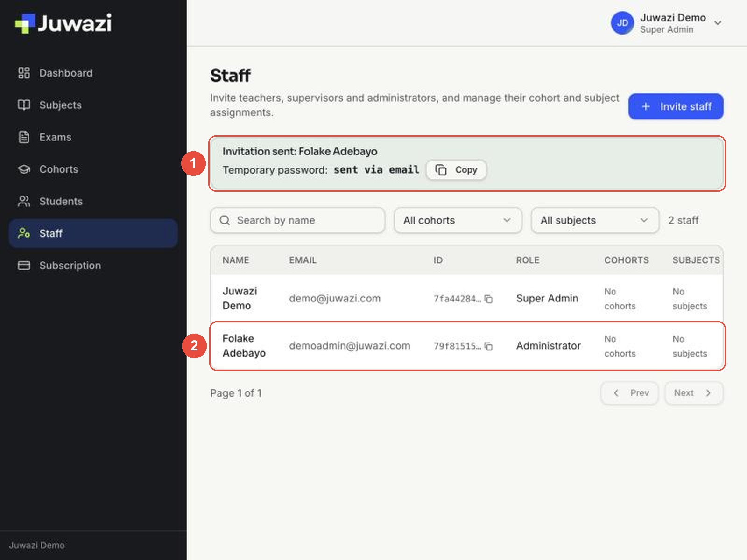Navigate to Cohorts page

pyautogui.click(x=93, y=169)
